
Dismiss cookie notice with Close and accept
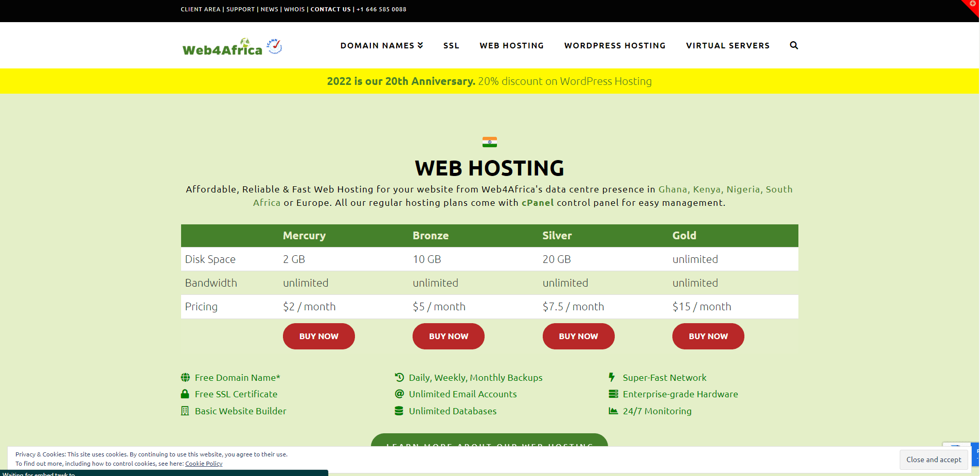click(x=933, y=460)
